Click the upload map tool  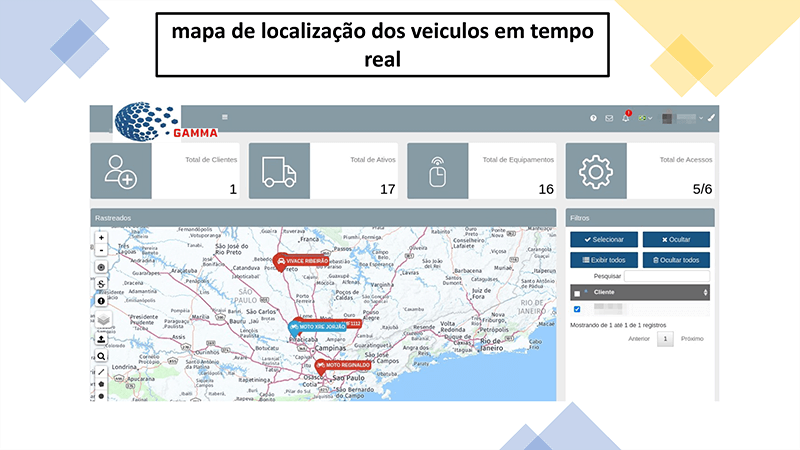(101, 339)
